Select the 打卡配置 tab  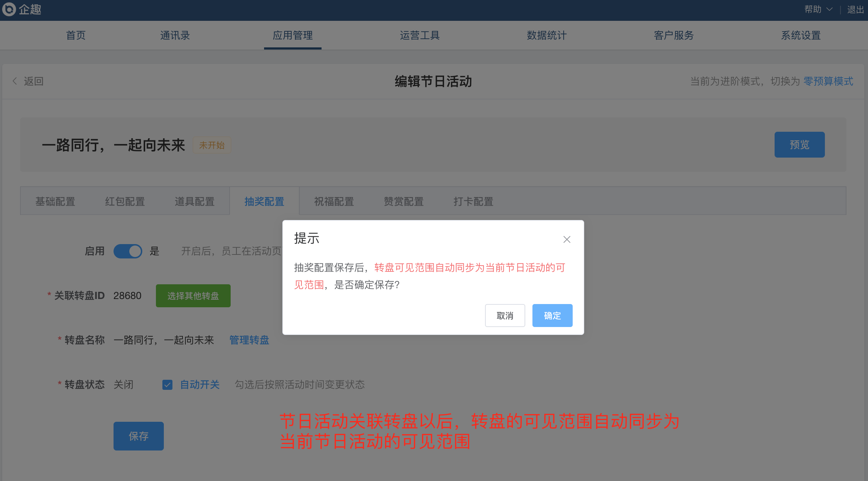473,201
